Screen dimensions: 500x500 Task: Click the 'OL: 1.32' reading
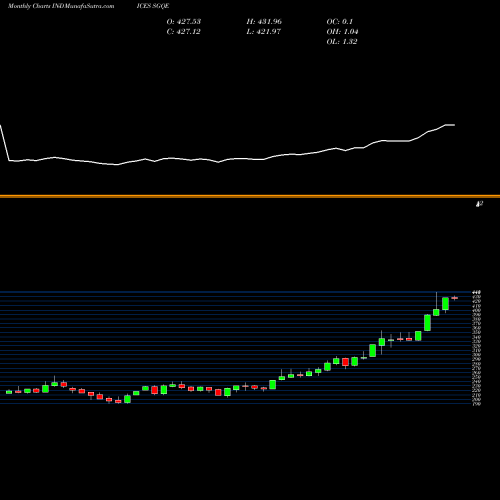coord(342,42)
